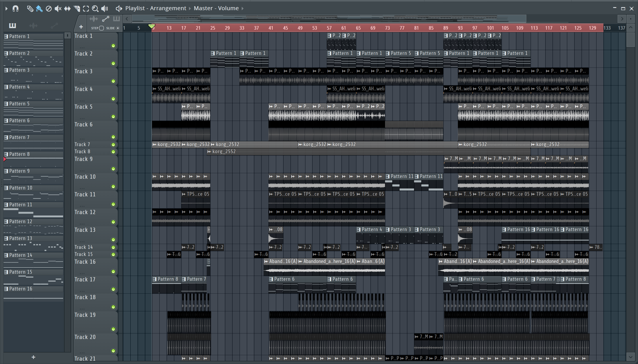Screen dimensions: 638x364
Task: Select Pattern 5 in the picker list
Action: pos(33,109)
